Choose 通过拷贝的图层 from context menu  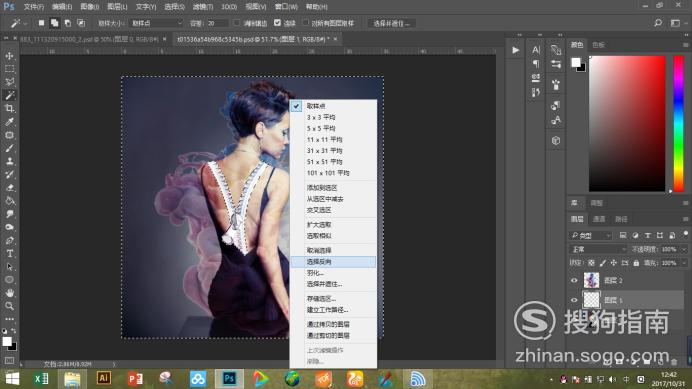(333, 324)
